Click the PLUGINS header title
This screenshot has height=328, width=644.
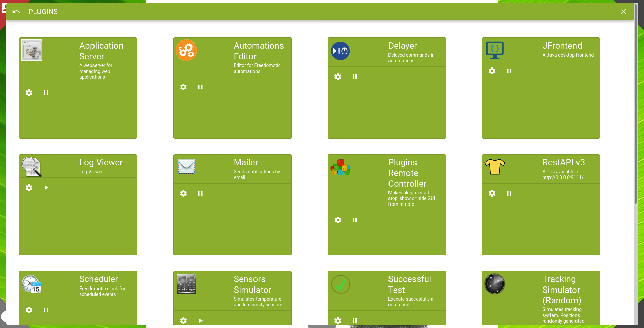43,12
